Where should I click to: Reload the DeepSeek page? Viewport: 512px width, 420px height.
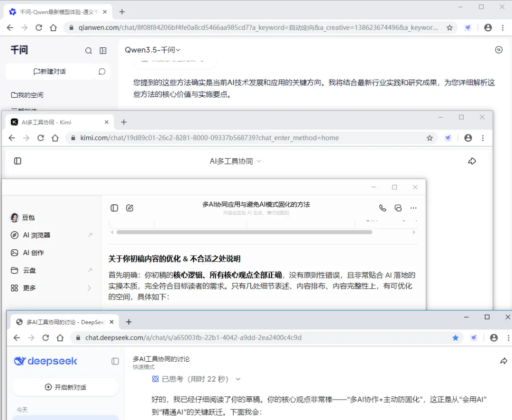tap(46, 338)
